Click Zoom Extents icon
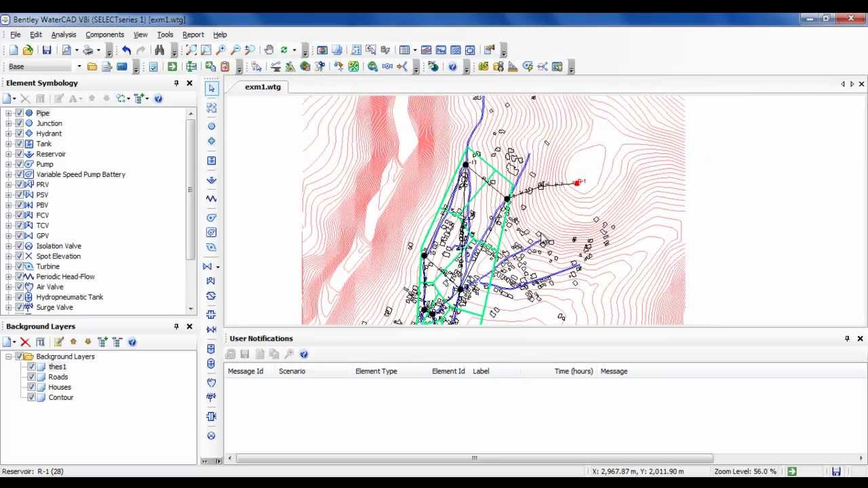The image size is (868, 488). pyautogui.click(x=191, y=50)
